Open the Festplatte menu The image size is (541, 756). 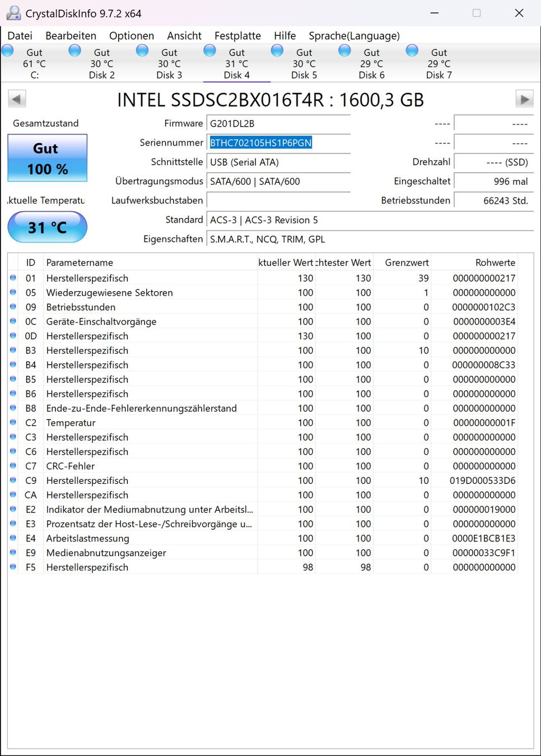237,36
